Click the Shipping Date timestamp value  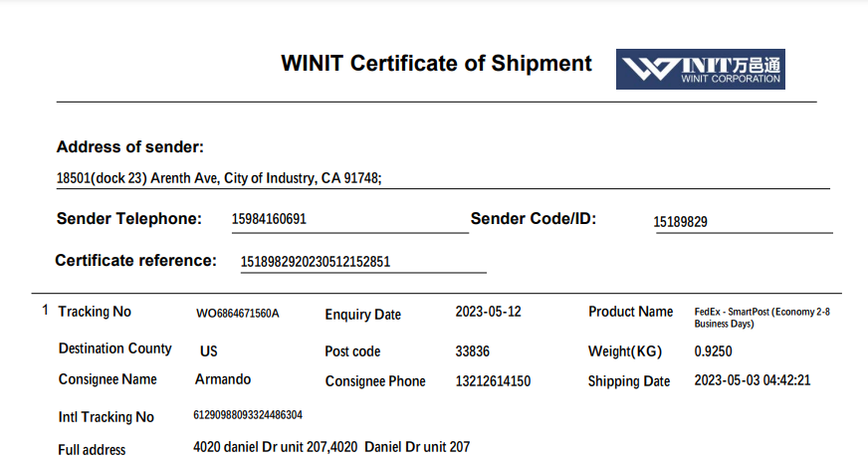[x=752, y=381]
